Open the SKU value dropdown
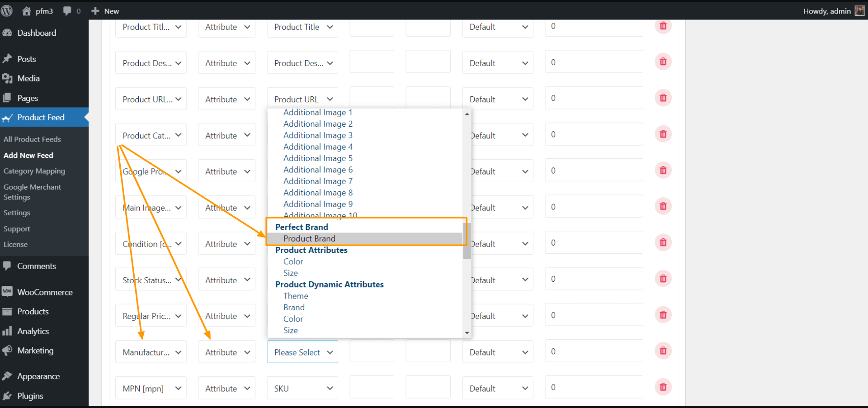This screenshot has width=868, height=408. (302, 388)
